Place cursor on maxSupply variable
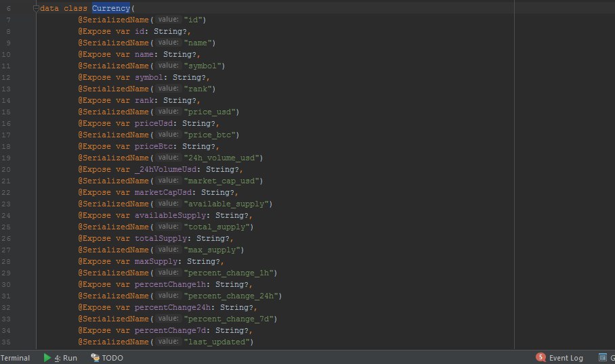 (156, 261)
